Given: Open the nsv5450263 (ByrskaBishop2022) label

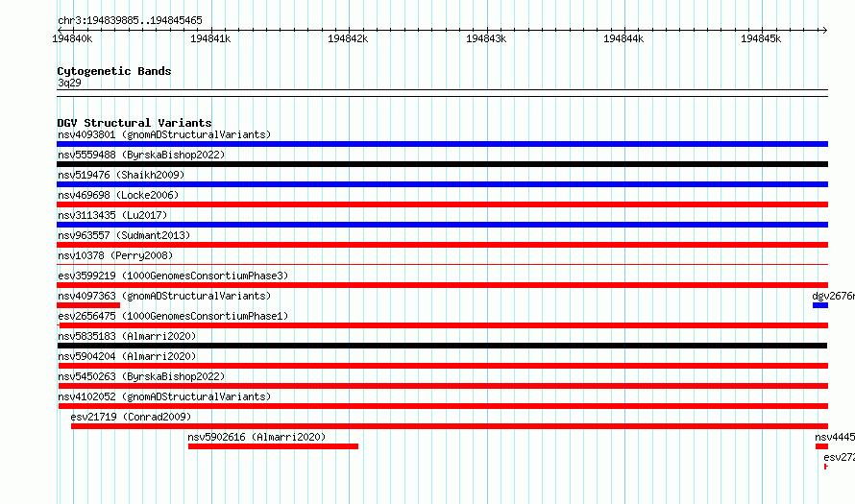Looking at the screenshot, I should click(x=141, y=376).
